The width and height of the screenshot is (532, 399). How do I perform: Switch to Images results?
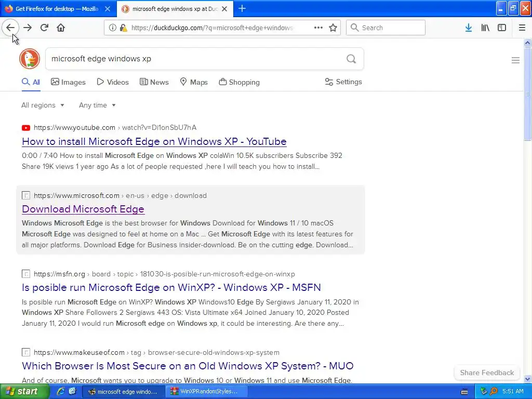click(x=68, y=82)
